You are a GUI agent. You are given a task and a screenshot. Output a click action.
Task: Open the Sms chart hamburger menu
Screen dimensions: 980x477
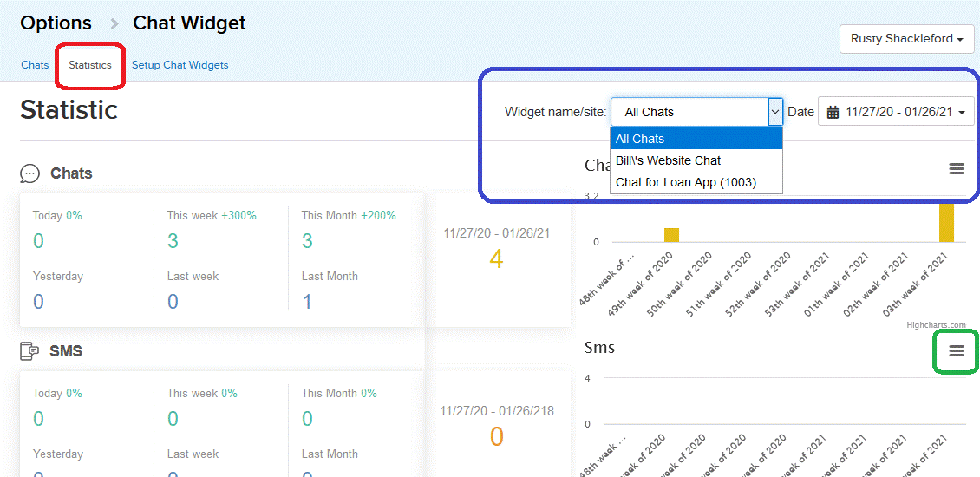957,351
